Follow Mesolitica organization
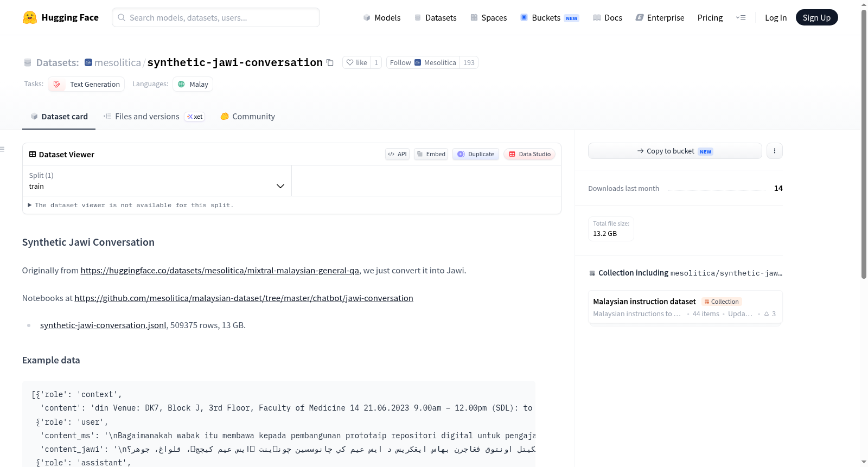 click(x=423, y=62)
